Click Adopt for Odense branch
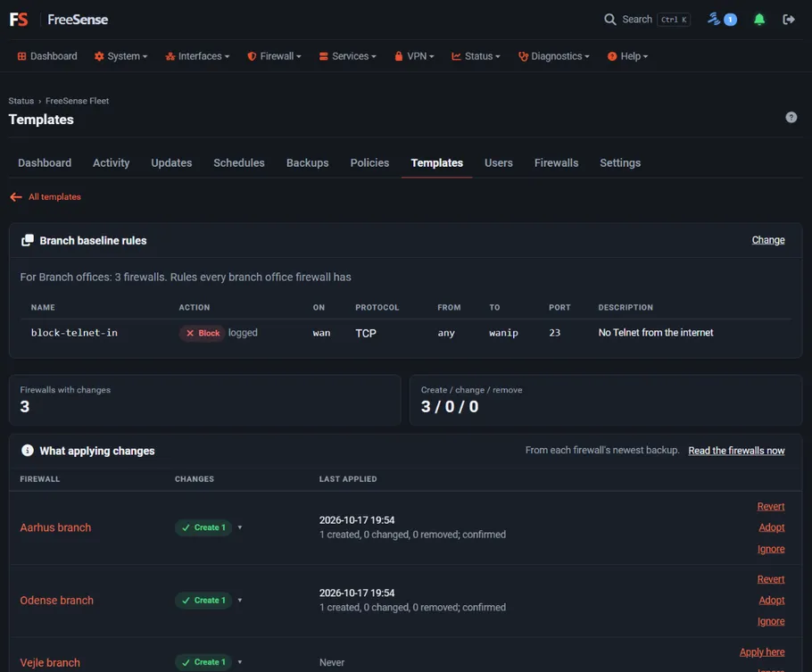Image resolution: width=812 pixels, height=672 pixels. pyautogui.click(x=772, y=600)
